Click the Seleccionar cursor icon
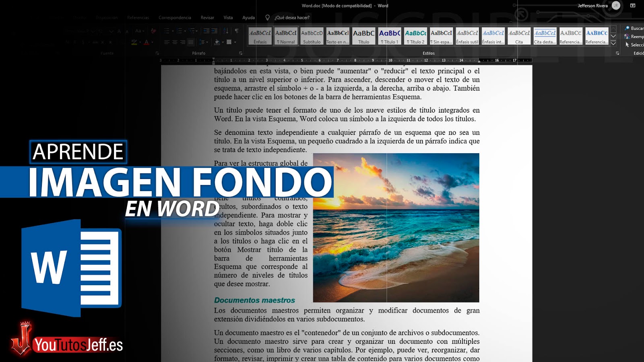Screen dimensions: 644x362 coord(627,45)
